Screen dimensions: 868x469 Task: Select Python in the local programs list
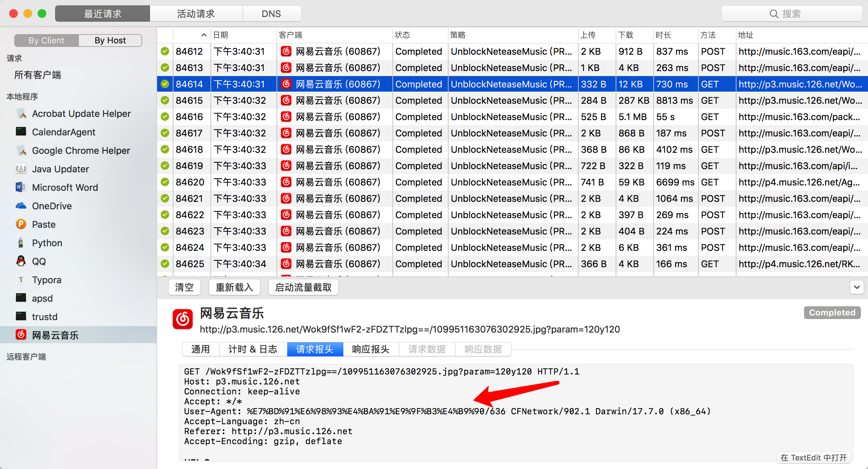(x=47, y=243)
